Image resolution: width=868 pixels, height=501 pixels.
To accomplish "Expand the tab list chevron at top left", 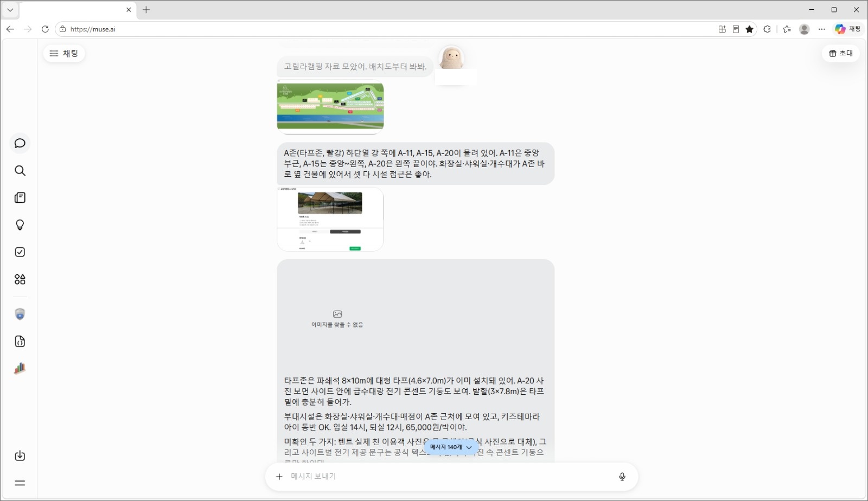I will (x=10, y=10).
